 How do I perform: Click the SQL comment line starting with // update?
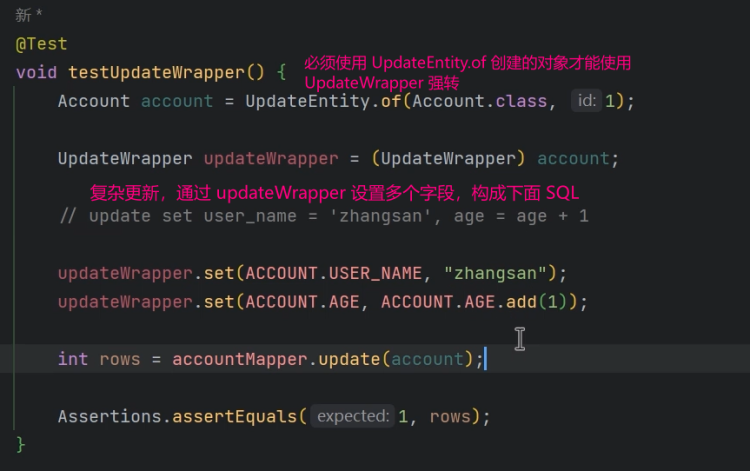[324, 216]
